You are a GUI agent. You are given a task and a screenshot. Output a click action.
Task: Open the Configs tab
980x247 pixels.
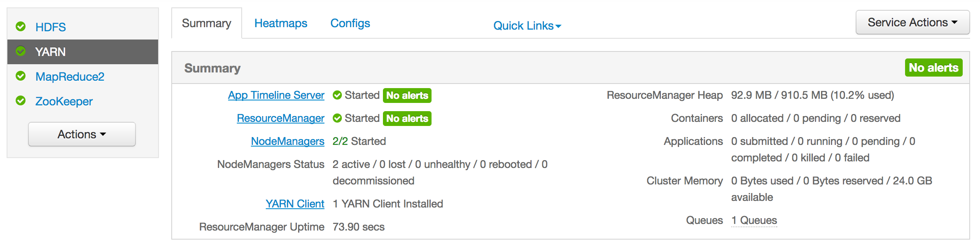pyautogui.click(x=350, y=23)
